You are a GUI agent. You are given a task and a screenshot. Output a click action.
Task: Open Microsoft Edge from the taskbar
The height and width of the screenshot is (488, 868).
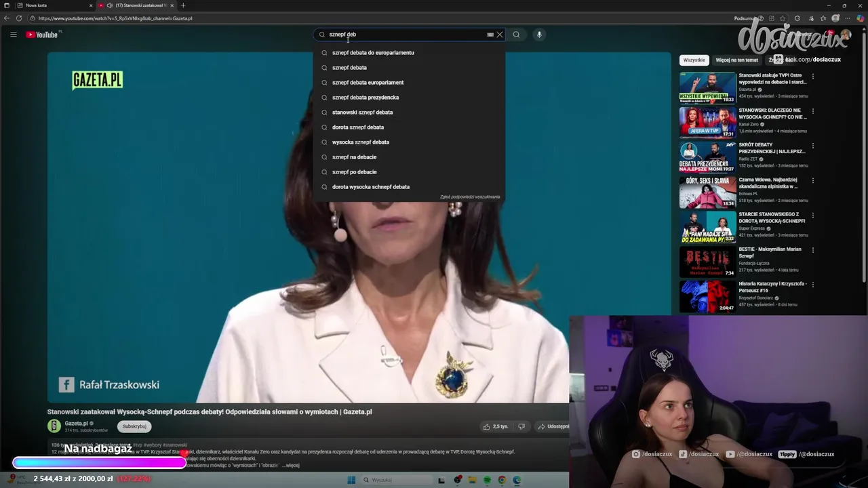pyautogui.click(x=517, y=481)
